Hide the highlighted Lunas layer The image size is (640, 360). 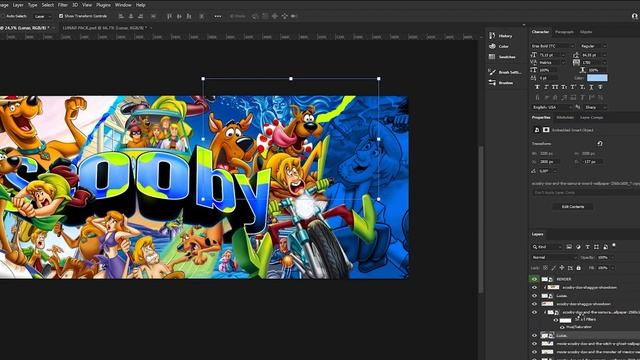(x=534, y=336)
